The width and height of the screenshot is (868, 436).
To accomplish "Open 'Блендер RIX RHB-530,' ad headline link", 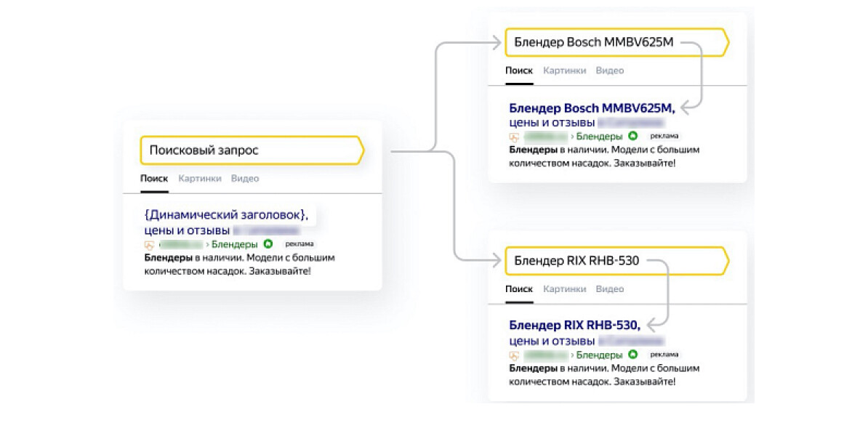I will [574, 326].
